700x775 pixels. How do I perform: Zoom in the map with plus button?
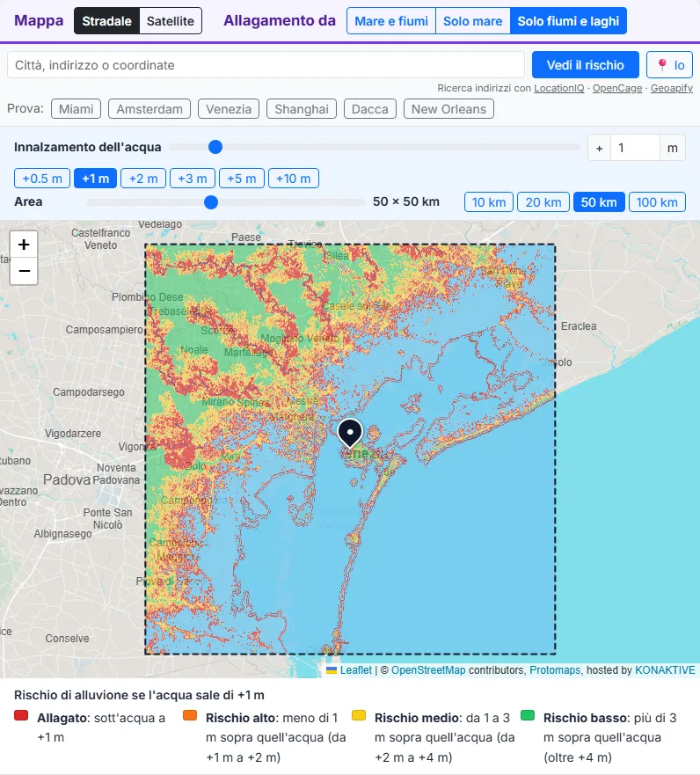24,245
